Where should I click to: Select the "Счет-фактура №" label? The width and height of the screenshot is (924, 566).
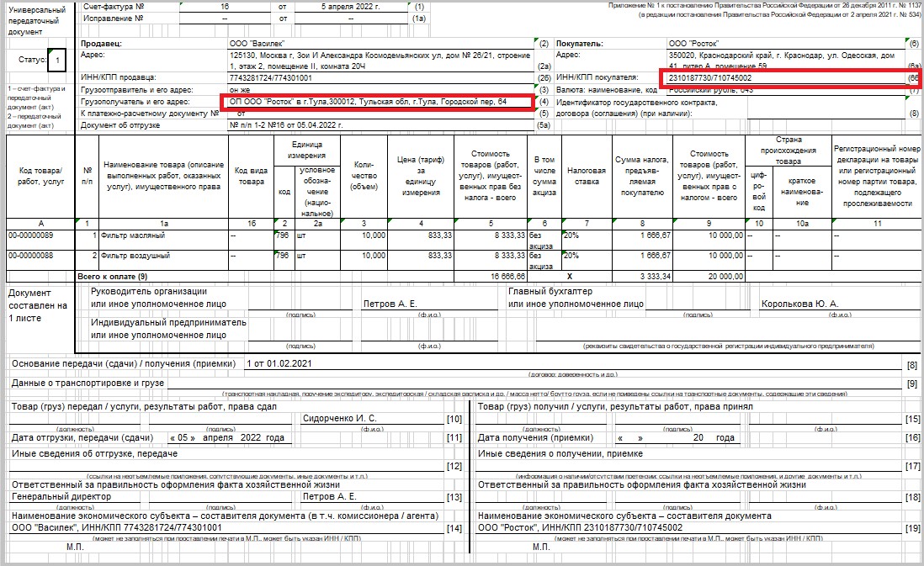[114, 7]
